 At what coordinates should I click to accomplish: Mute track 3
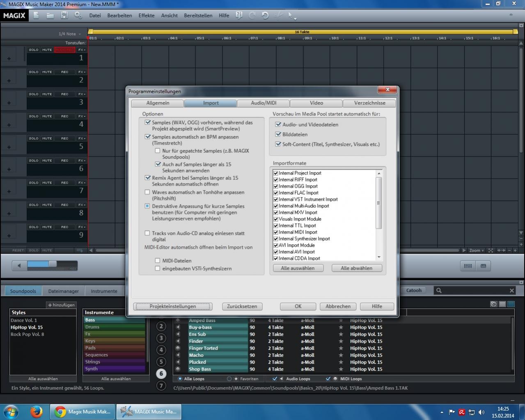click(x=47, y=94)
